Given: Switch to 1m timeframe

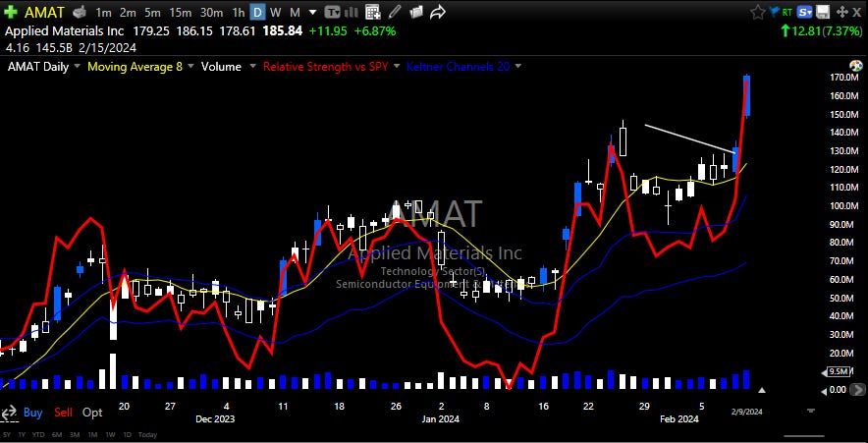Looking at the screenshot, I should click(103, 12).
